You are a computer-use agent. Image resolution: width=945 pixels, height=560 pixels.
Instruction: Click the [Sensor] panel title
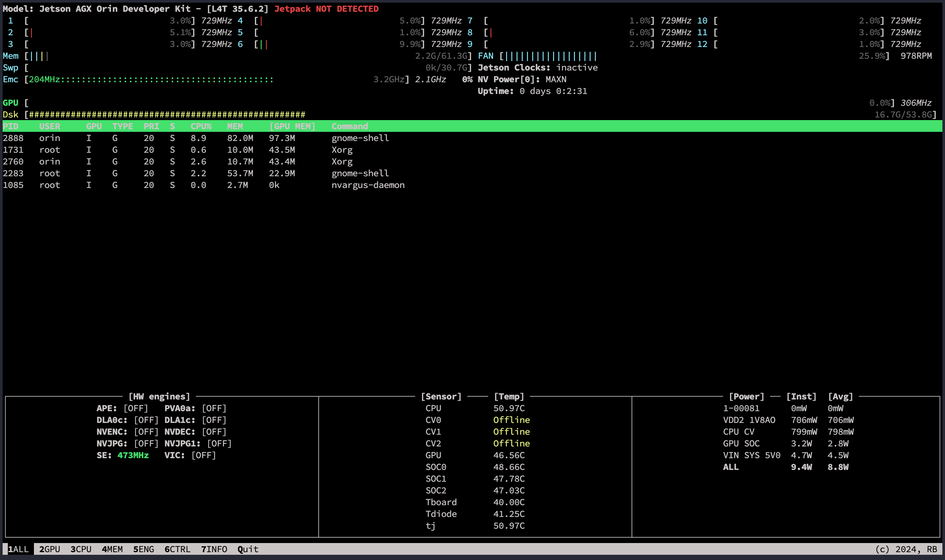click(x=441, y=397)
